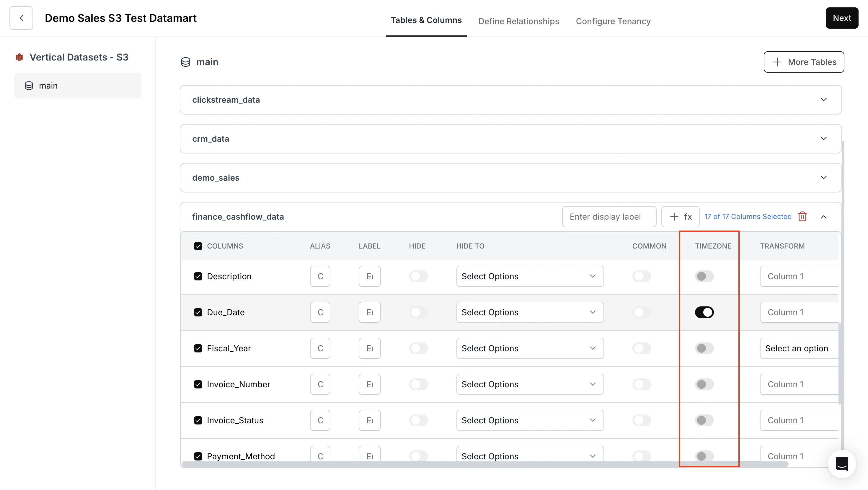Open the chat support widget icon

(842, 464)
